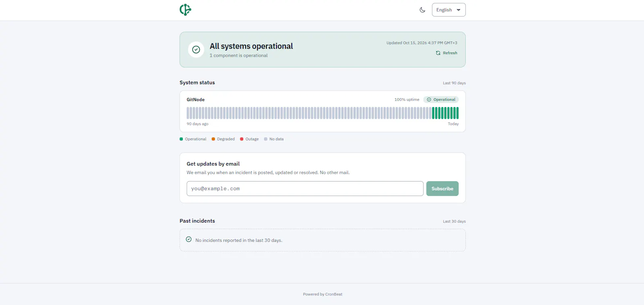Image resolution: width=644 pixels, height=305 pixels.
Task: Click the leftmost gray uptime bar
Action: (188, 113)
